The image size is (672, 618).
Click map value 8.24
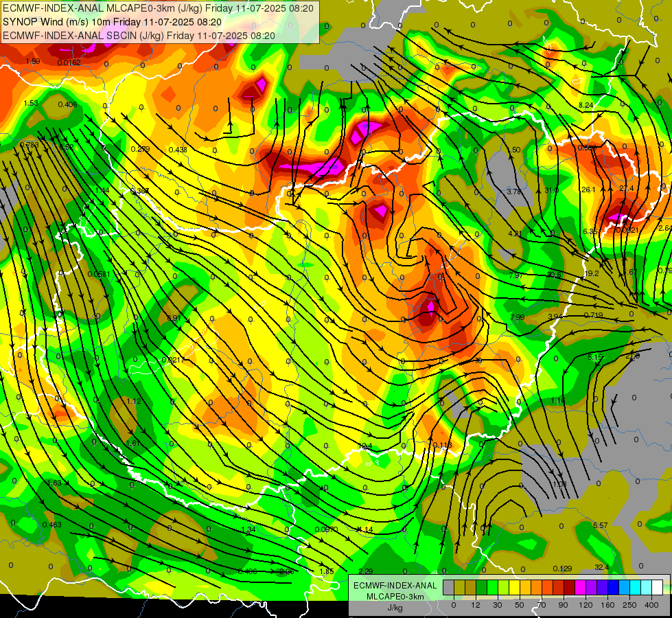click(x=586, y=105)
